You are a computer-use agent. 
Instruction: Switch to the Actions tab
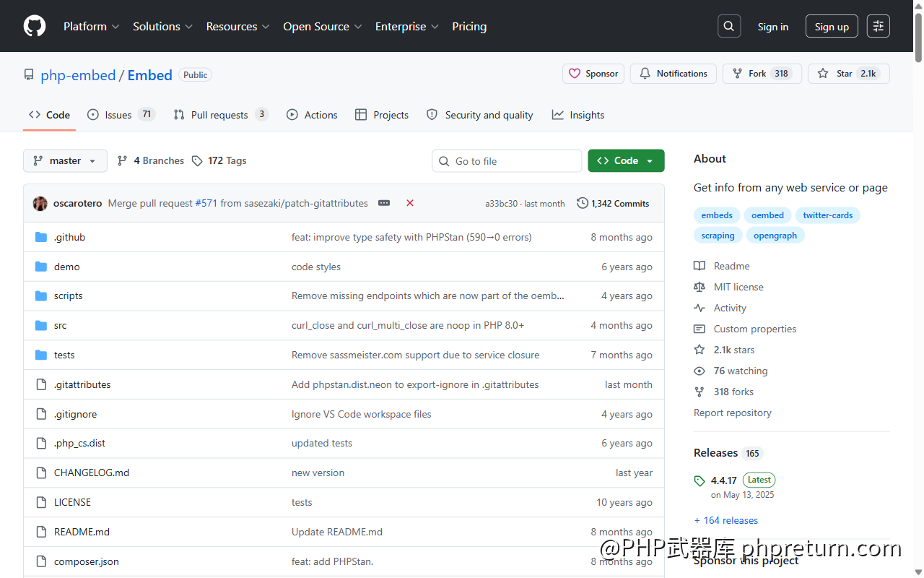click(x=312, y=115)
